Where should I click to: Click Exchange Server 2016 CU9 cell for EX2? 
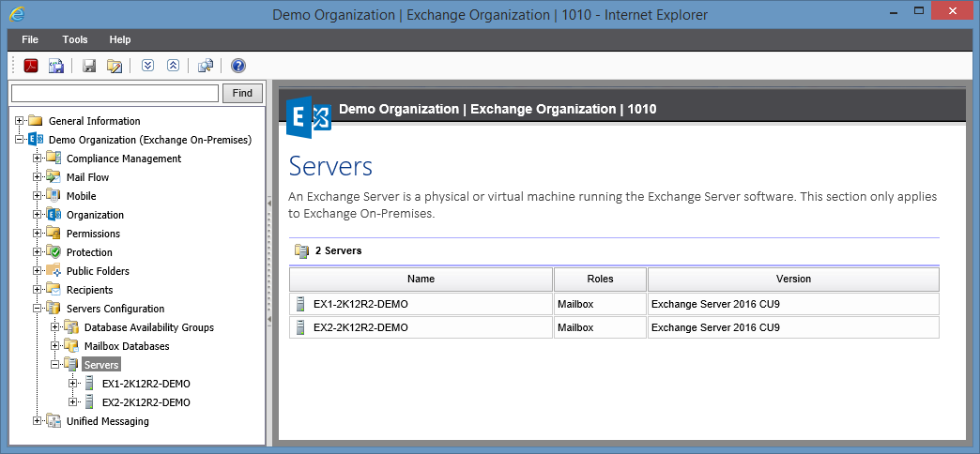793,327
